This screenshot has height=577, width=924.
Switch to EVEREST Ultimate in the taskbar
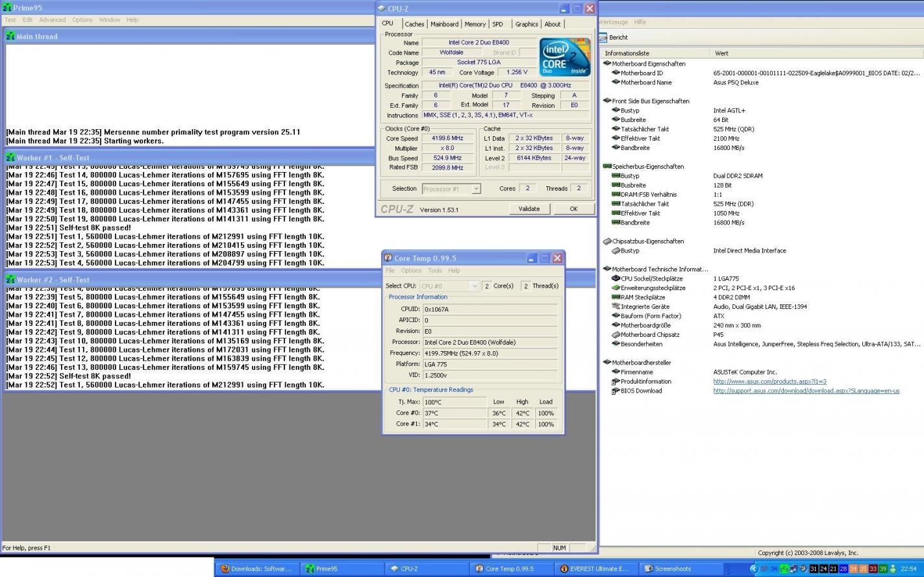click(x=594, y=569)
